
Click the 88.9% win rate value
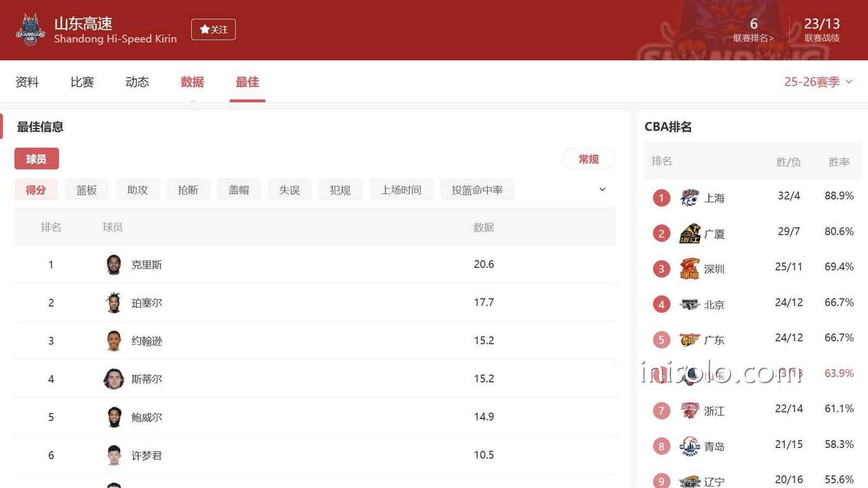[839, 196]
